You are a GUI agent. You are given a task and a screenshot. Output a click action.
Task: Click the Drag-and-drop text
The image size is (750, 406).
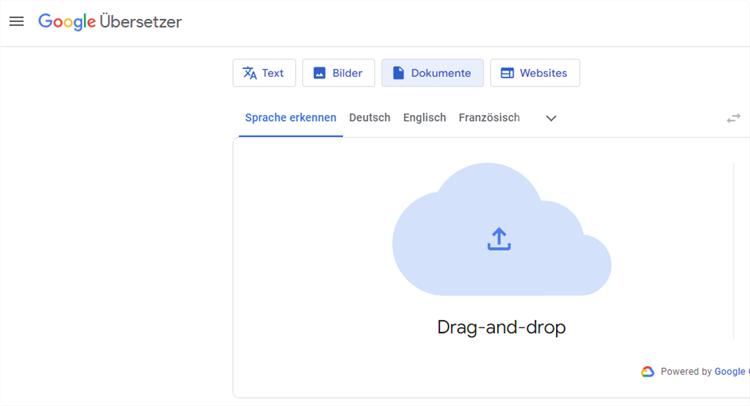tap(501, 327)
